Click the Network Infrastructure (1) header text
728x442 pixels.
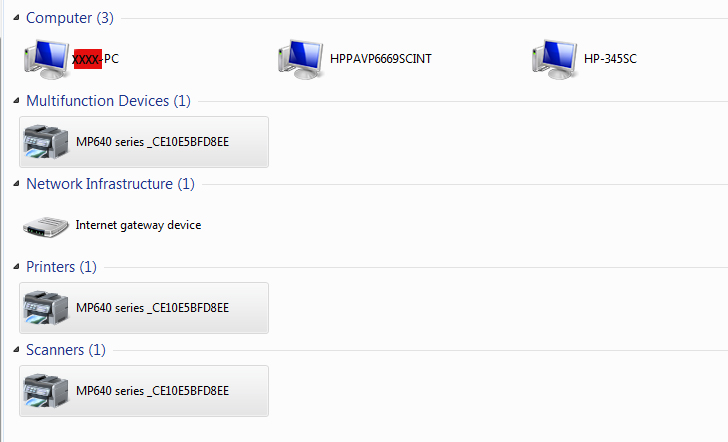click(110, 184)
